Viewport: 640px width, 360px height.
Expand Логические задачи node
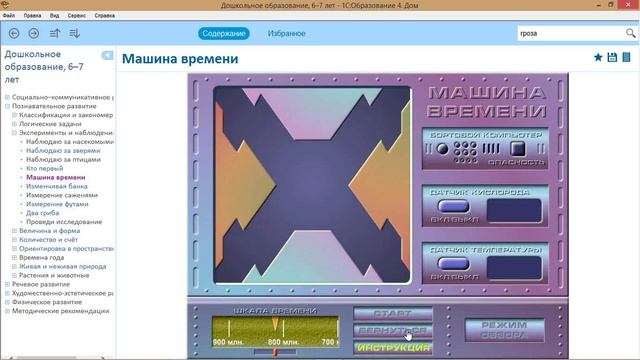tap(14, 124)
